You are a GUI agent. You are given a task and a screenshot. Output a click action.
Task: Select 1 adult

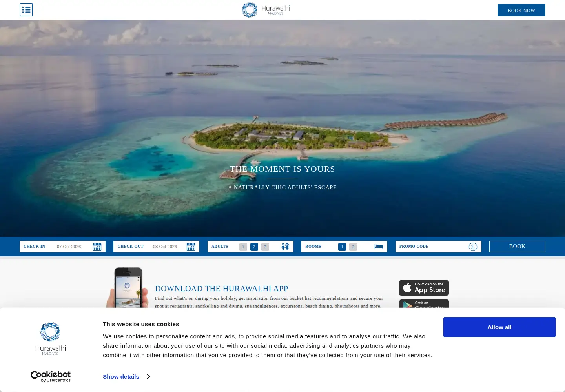pyautogui.click(x=243, y=247)
